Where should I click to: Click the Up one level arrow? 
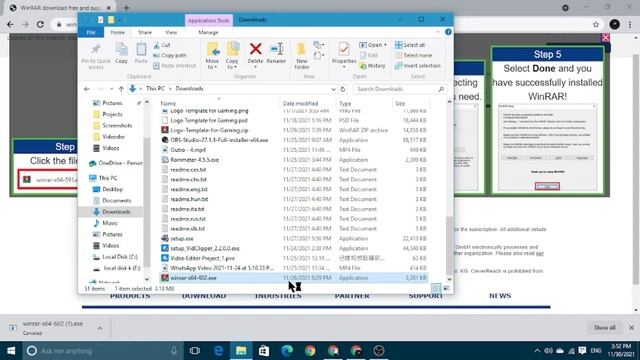(121, 89)
